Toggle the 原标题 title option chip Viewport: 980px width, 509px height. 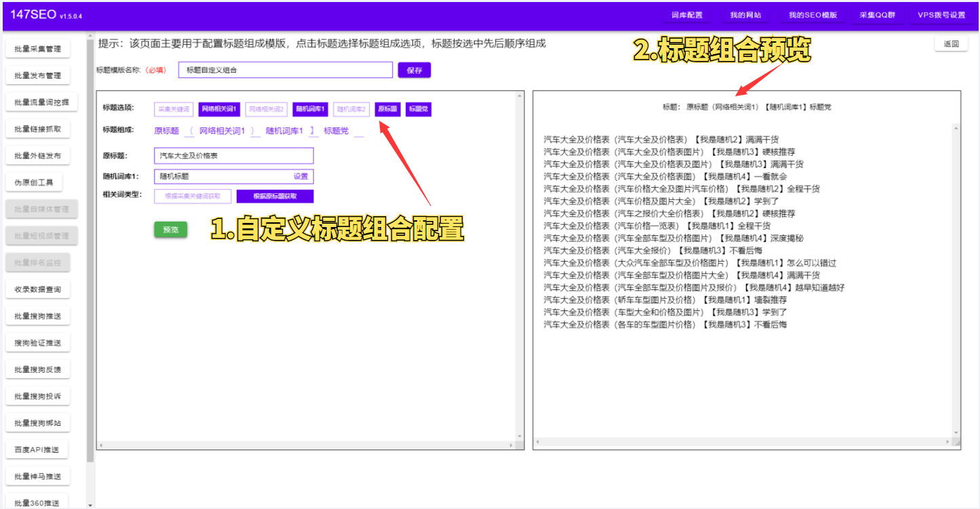pyautogui.click(x=387, y=109)
